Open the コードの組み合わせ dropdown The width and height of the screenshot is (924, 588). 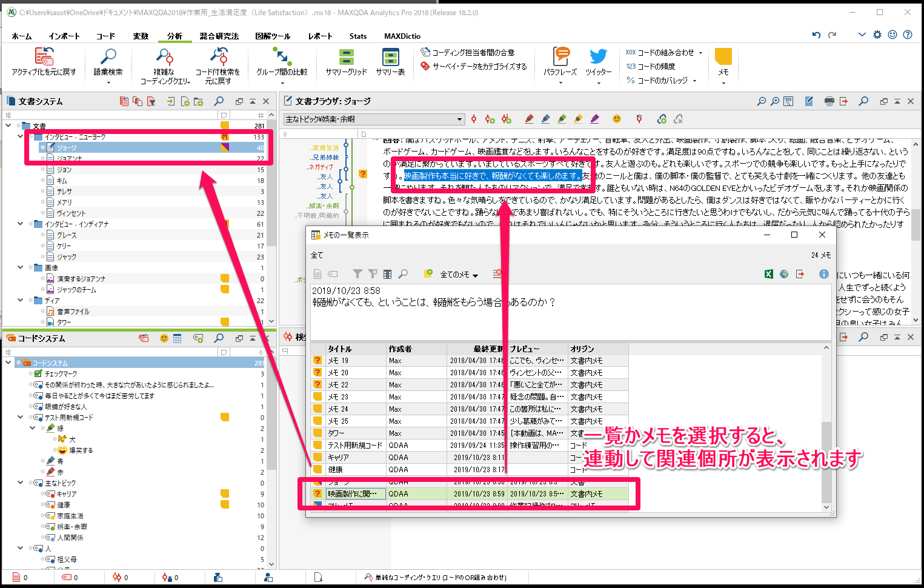[x=664, y=53]
